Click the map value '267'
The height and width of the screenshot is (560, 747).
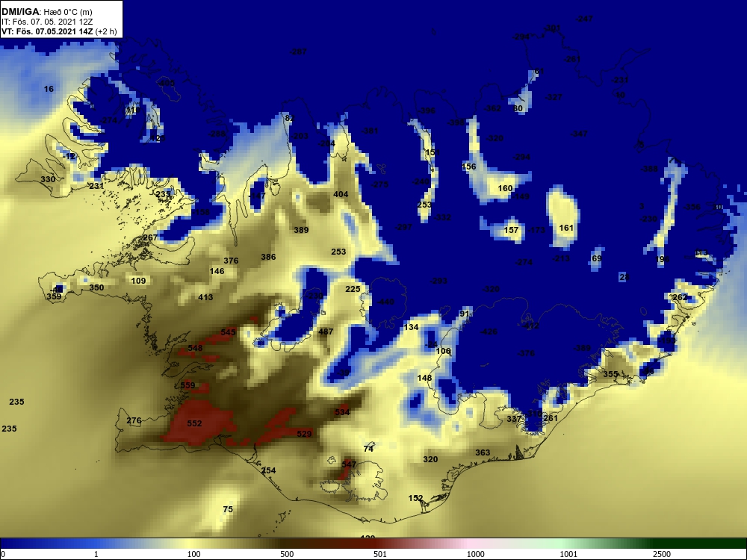149,237
